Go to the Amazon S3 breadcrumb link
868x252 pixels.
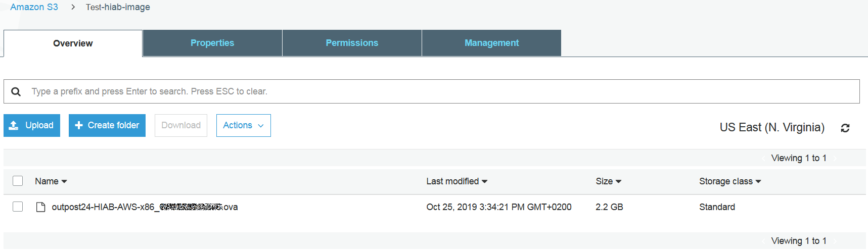(x=34, y=7)
